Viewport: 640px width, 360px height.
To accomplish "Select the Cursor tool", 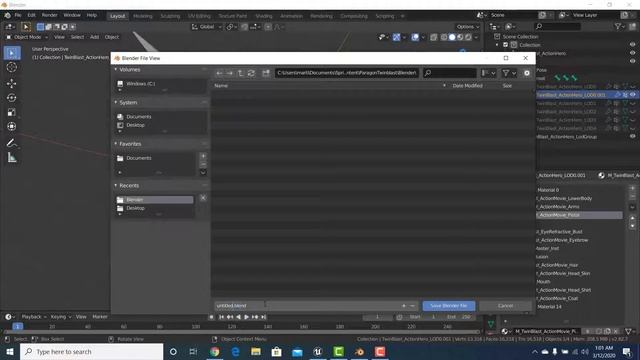I will tap(12, 67).
